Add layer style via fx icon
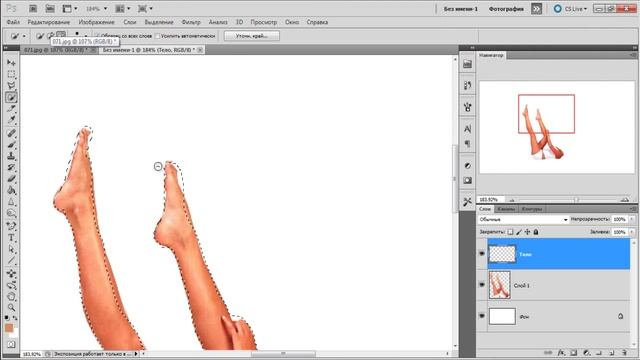Viewport: 640px width, 360px height. (x=561, y=353)
